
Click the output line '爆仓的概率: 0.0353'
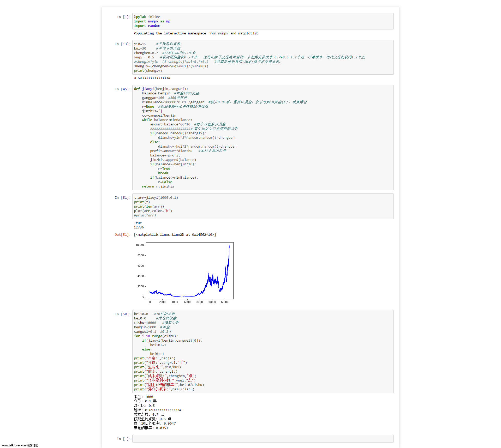[x=151, y=428]
